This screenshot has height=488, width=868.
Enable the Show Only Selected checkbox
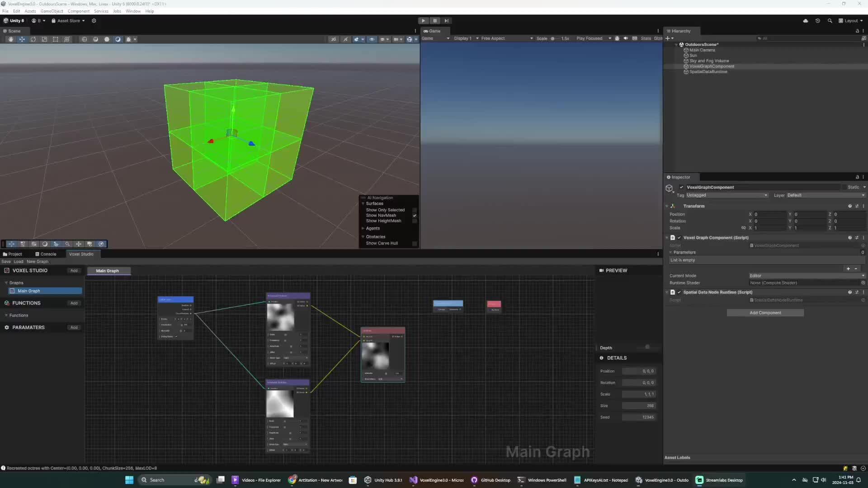click(415, 210)
